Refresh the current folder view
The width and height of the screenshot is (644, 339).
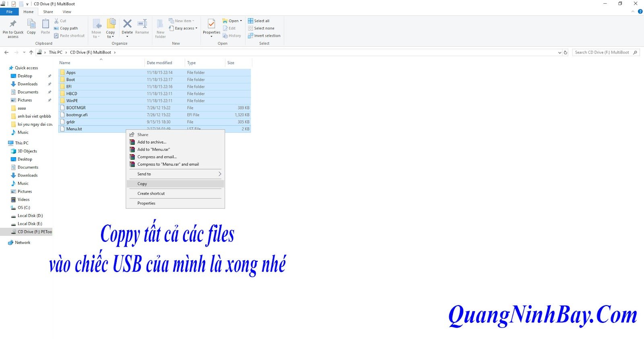pyautogui.click(x=566, y=52)
